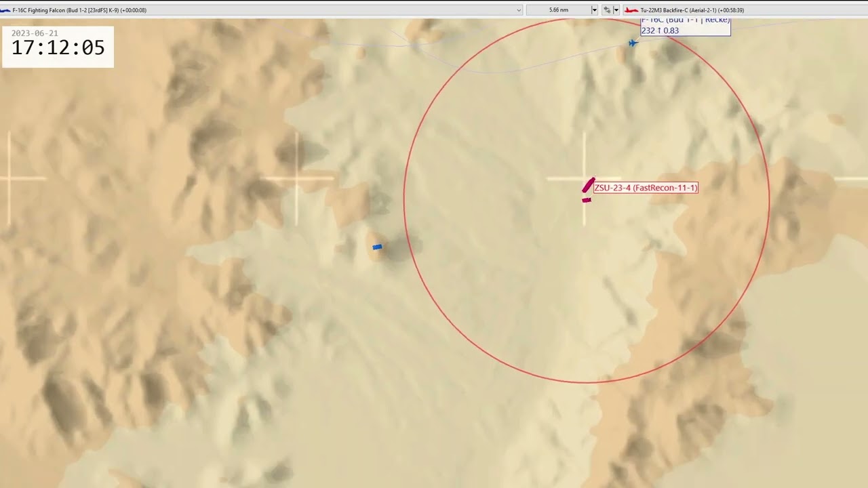Image resolution: width=868 pixels, height=488 pixels.
Task: Select the blue ground unit marker on the map
Action: (x=377, y=247)
